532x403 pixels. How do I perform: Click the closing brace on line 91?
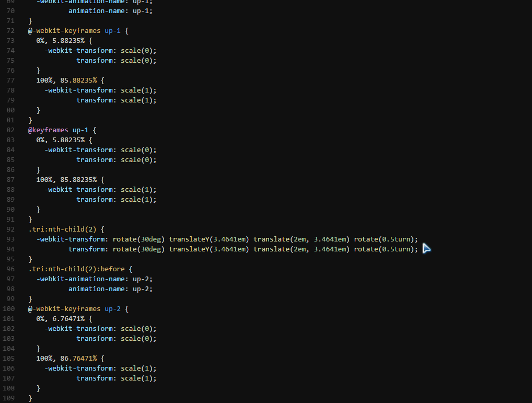30,220
